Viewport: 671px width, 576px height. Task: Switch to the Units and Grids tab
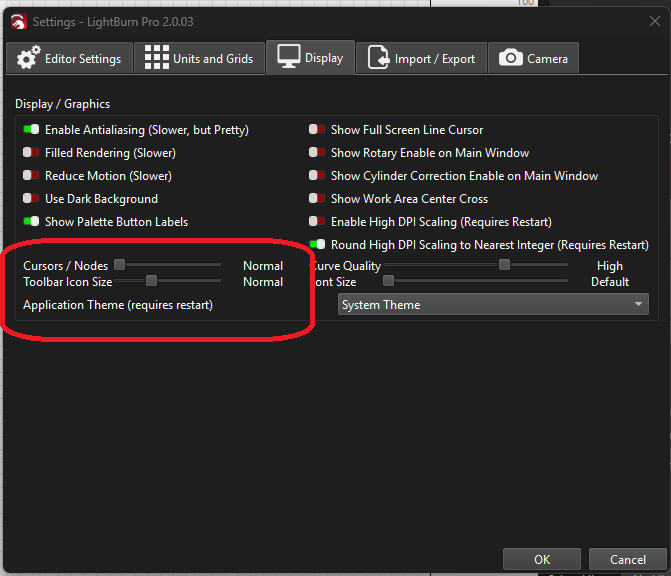(199, 58)
